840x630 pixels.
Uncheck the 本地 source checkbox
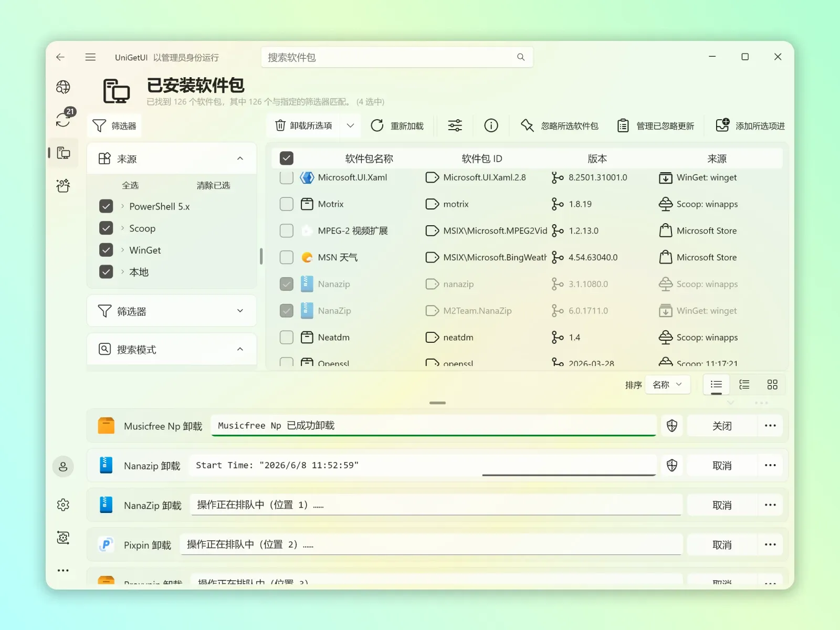coord(106,272)
